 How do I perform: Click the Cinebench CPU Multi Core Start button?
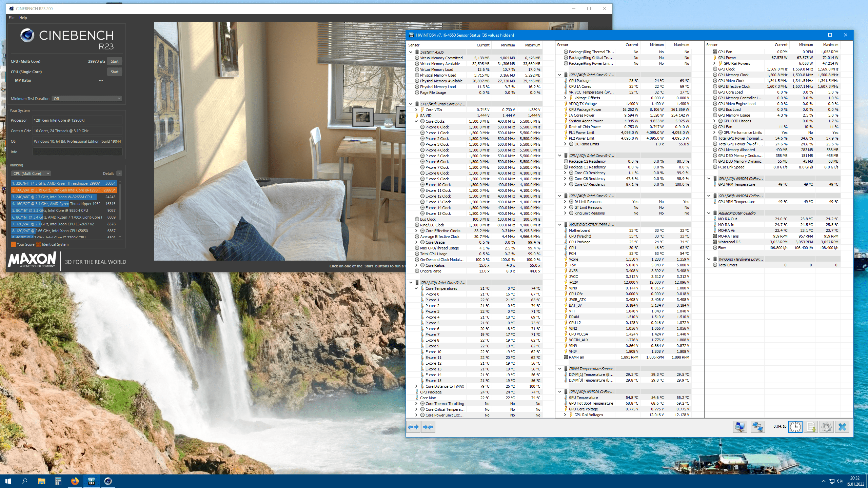(114, 61)
